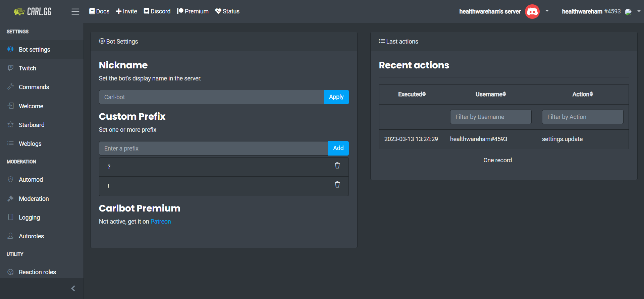Apply the bot nickname
The height and width of the screenshot is (299, 644).
tap(336, 97)
